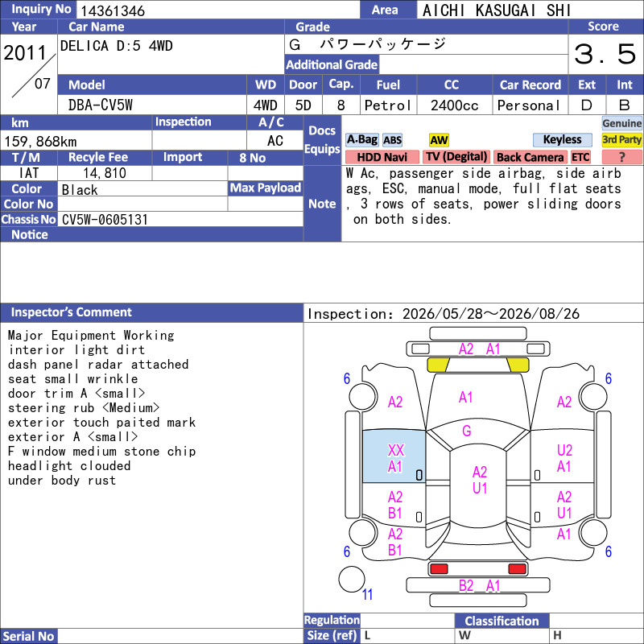Click the right red tail light on diagram
Image resolution: width=644 pixels, height=644 pixels.
517,569
